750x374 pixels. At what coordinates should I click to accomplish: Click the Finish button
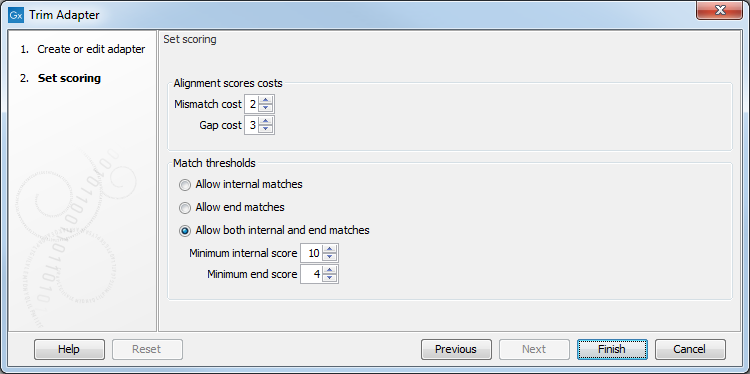pos(612,349)
